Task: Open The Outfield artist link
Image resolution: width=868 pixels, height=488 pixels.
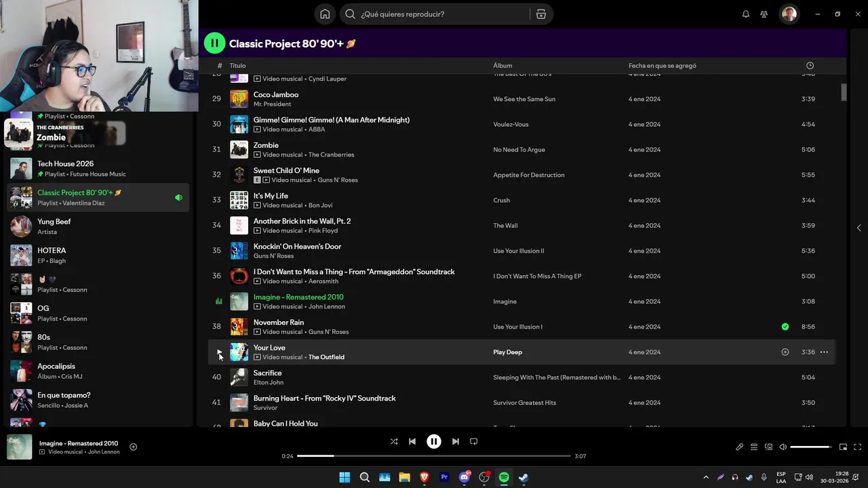Action: point(326,357)
